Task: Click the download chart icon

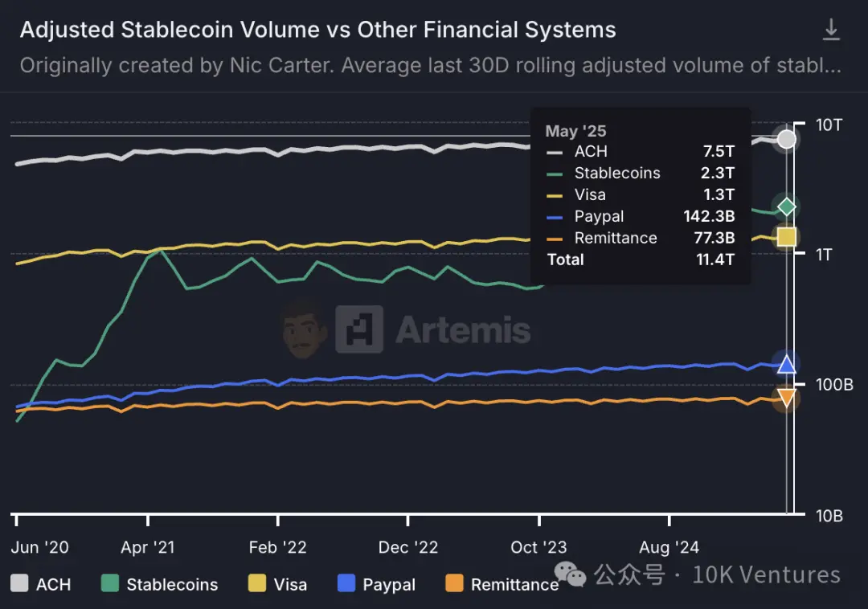Action: coord(831,31)
